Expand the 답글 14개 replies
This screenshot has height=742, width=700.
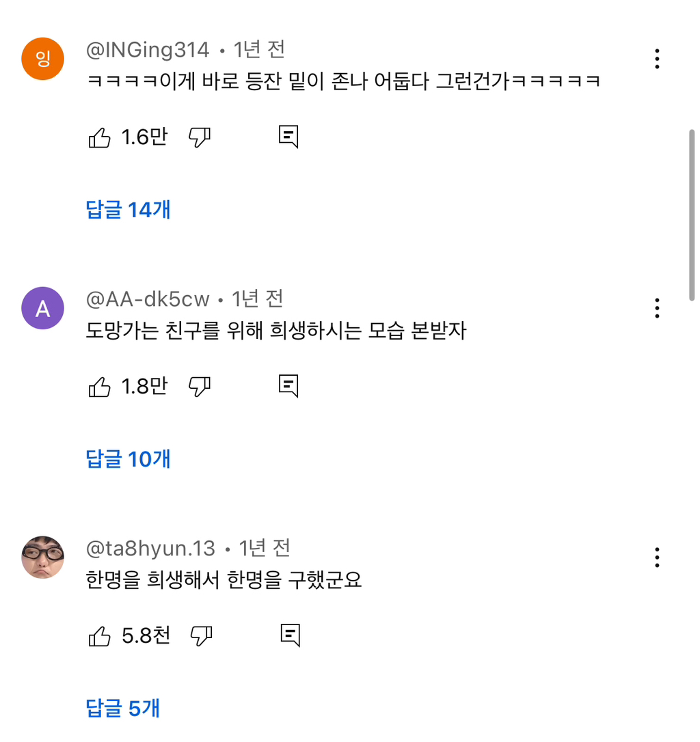(129, 210)
